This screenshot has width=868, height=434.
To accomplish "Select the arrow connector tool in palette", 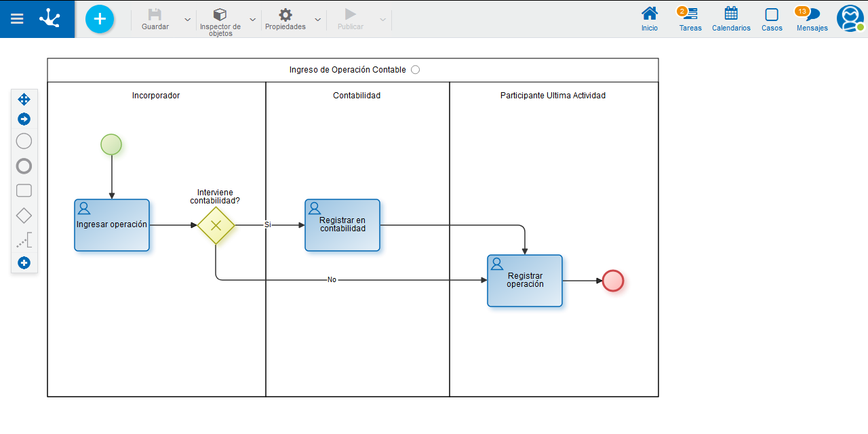I will click(24, 119).
